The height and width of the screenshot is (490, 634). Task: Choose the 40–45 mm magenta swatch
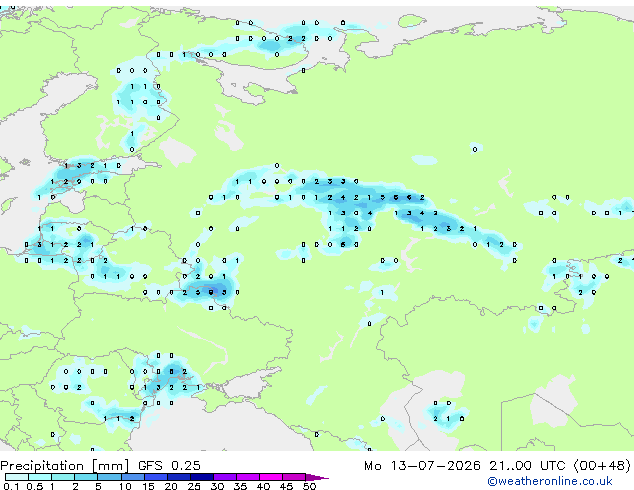tap(271, 477)
